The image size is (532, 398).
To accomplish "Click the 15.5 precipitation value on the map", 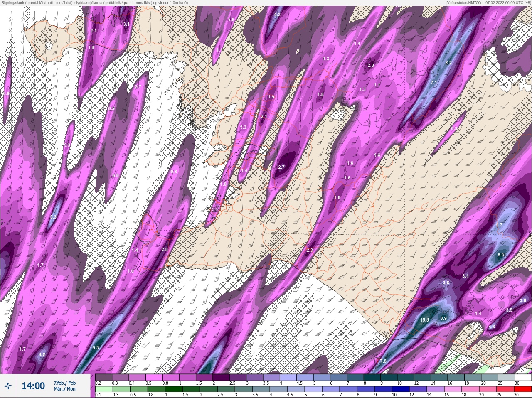I will coord(424,320).
